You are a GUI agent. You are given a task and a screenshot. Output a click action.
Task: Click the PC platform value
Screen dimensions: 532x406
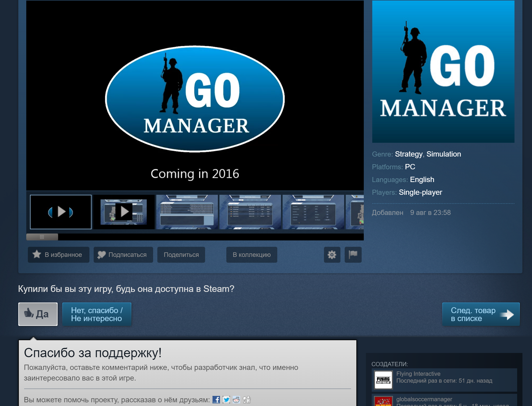click(x=410, y=167)
